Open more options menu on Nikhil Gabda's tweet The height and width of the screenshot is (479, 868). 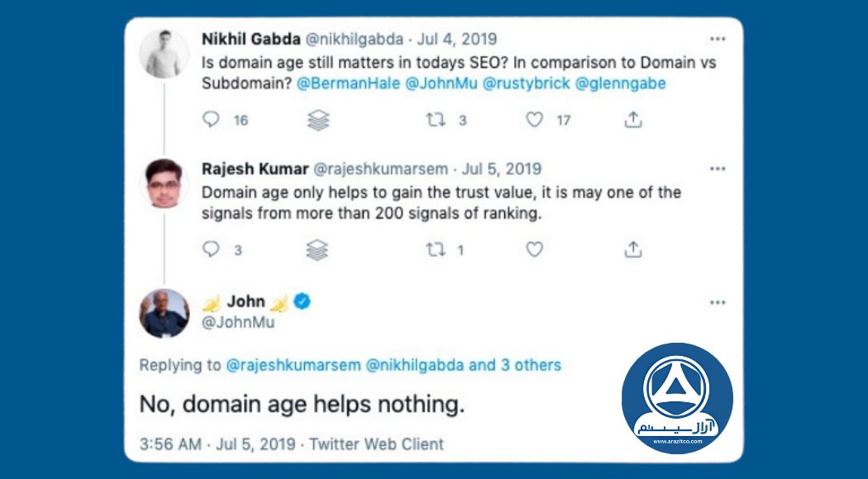717,40
